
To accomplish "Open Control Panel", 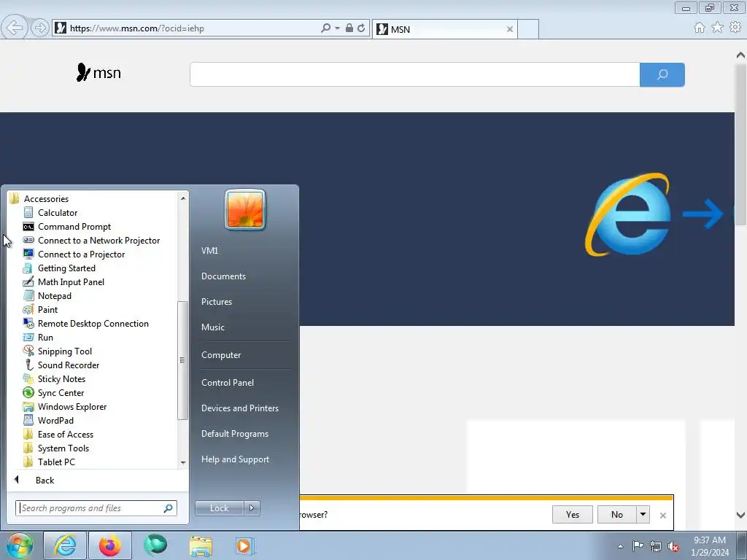I will (x=228, y=382).
